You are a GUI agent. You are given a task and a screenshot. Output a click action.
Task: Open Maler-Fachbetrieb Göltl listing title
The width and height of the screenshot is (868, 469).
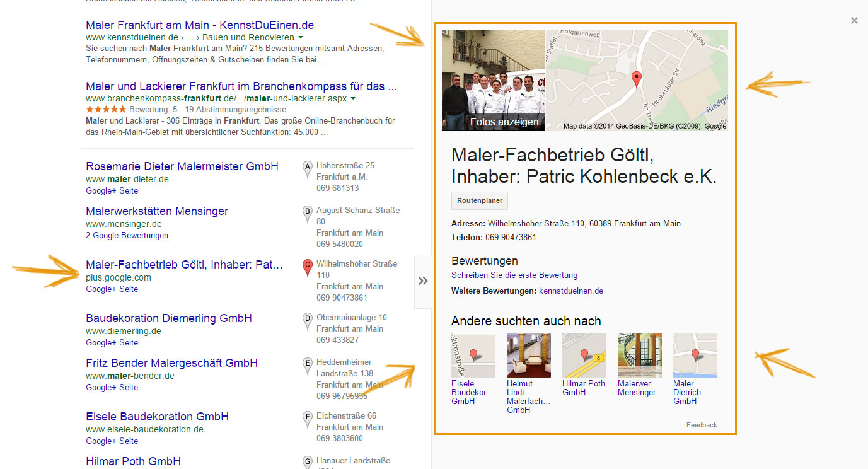click(x=185, y=265)
